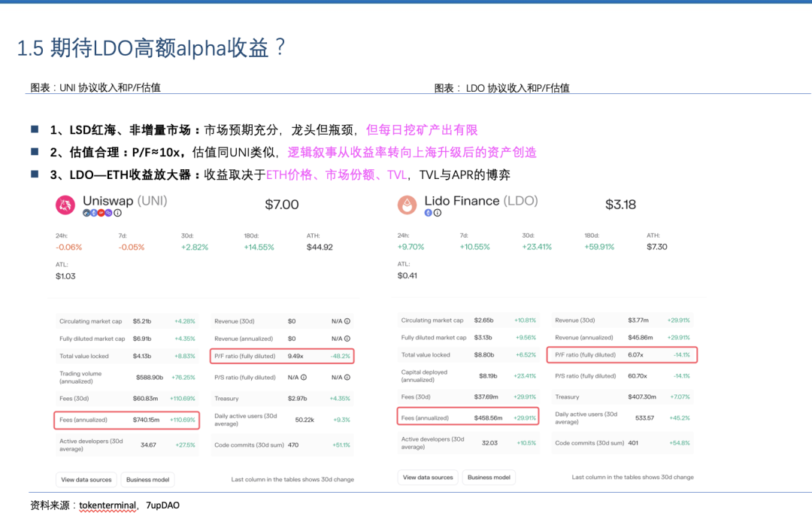Click Uniswap code commits value 470
812x513 pixels.
pyautogui.click(x=293, y=445)
